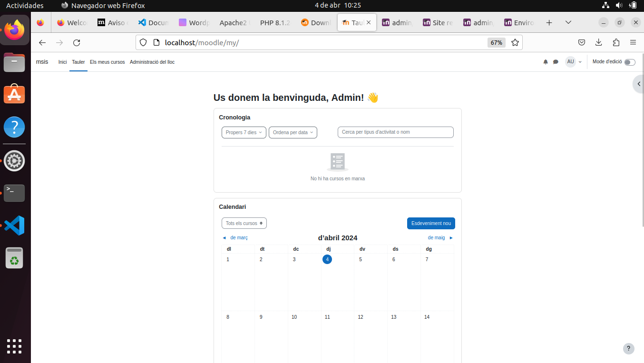644x363 pixels.
Task: Click the help question mark button
Action: 628,348
